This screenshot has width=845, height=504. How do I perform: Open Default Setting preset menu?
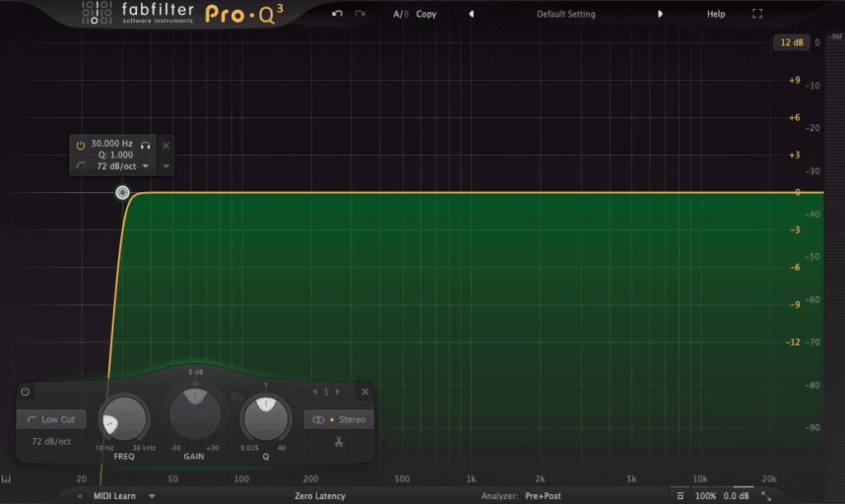click(x=566, y=14)
